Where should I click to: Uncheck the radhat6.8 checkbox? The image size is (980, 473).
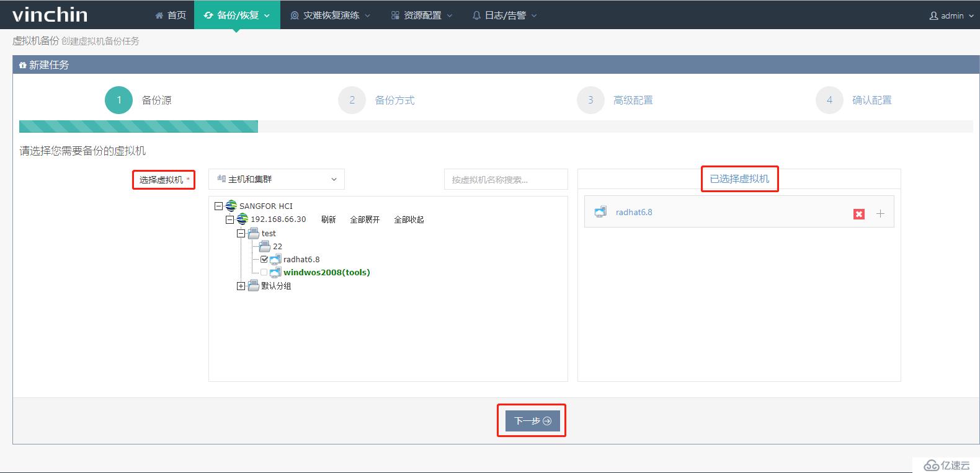[x=264, y=259]
